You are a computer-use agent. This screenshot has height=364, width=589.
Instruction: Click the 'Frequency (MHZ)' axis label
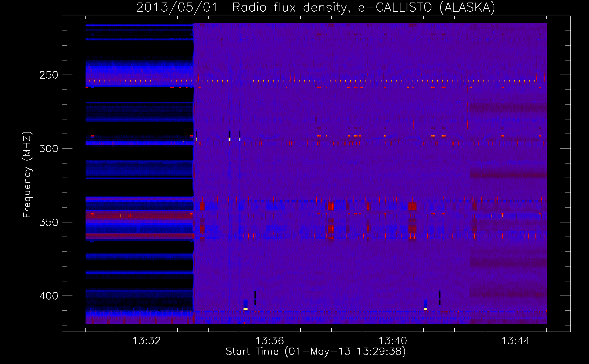[x=27, y=175]
